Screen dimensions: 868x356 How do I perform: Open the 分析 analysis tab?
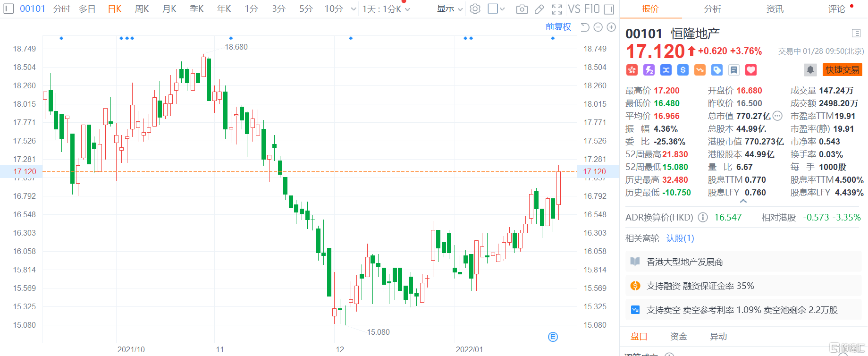[x=712, y=9]
